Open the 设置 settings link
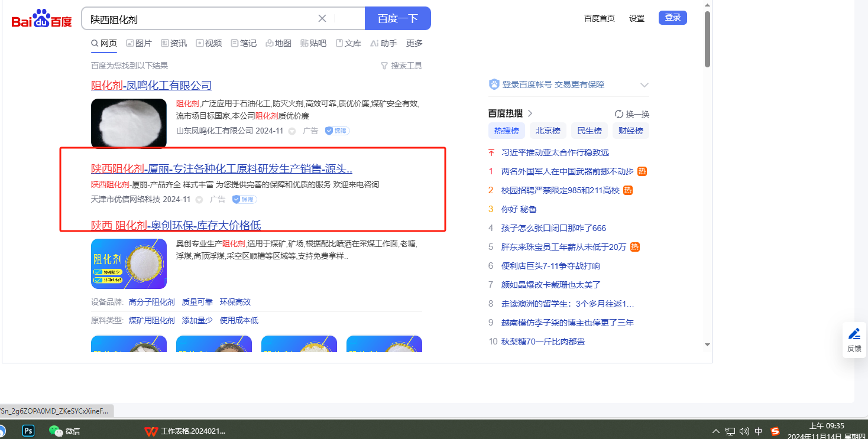 tap(637, 18)
